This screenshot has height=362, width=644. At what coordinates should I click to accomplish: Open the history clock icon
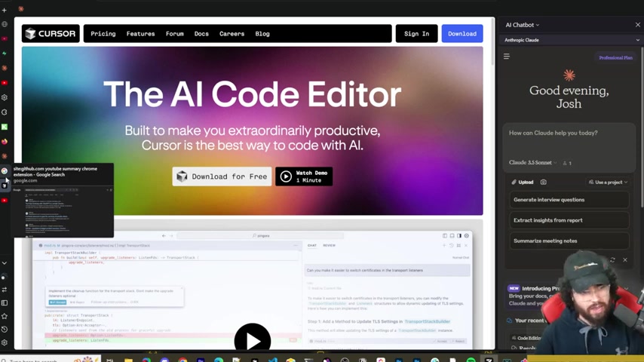5,329
